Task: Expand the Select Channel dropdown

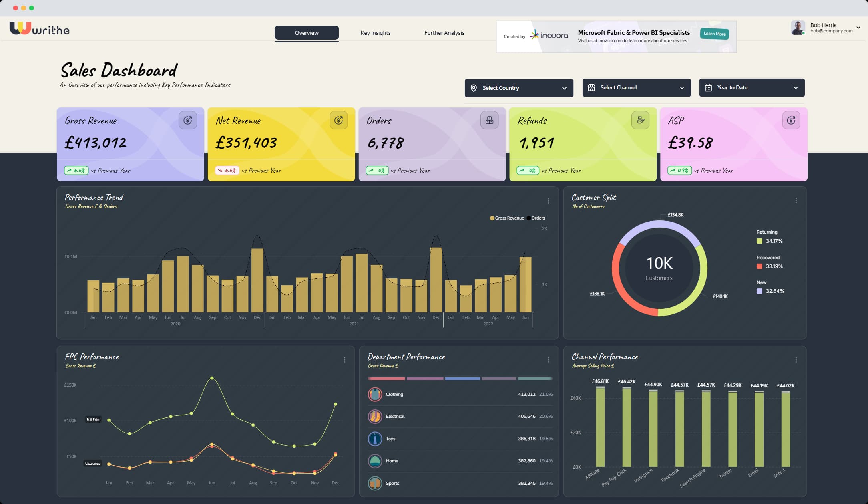Action: point(636,87)
